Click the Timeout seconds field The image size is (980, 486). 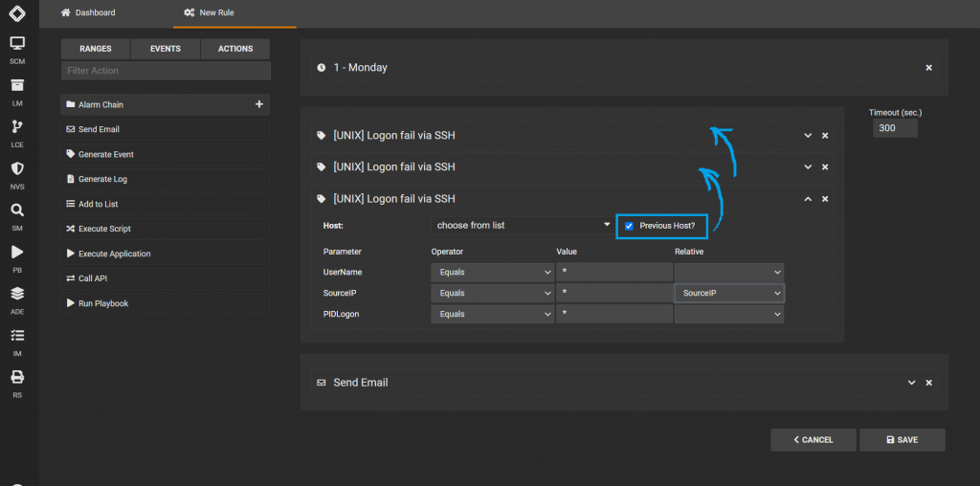895,128
